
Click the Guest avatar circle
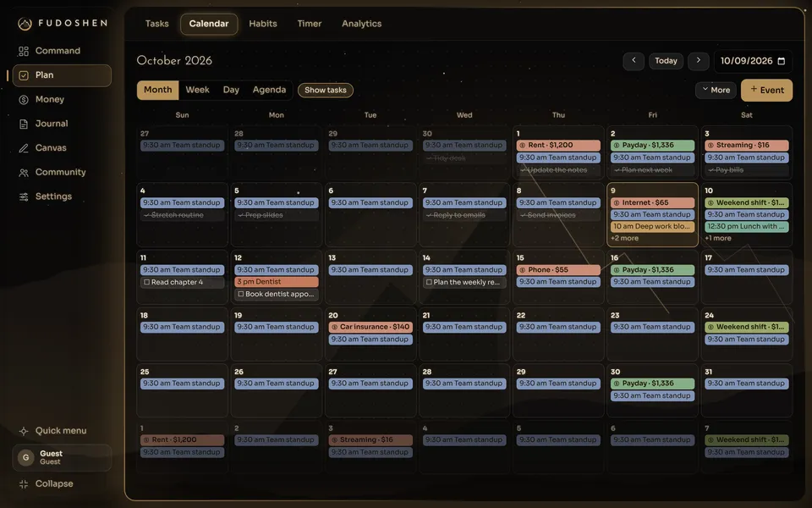pos(26,457)
